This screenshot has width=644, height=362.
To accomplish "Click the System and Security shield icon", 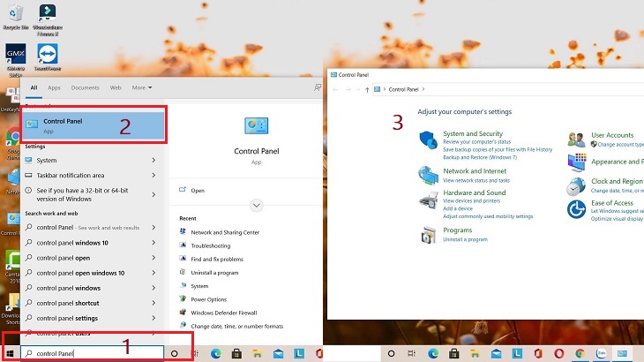I will pos(429,140).
